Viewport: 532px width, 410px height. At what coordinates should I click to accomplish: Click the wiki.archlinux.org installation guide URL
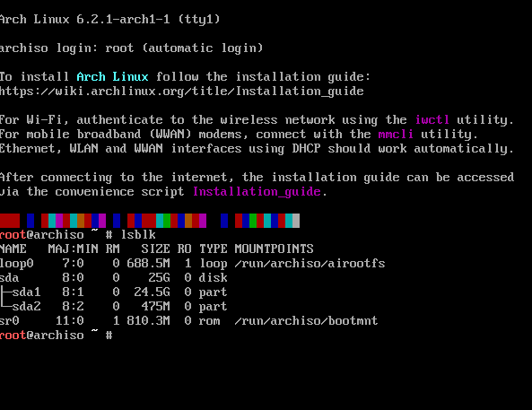point(181,91)
